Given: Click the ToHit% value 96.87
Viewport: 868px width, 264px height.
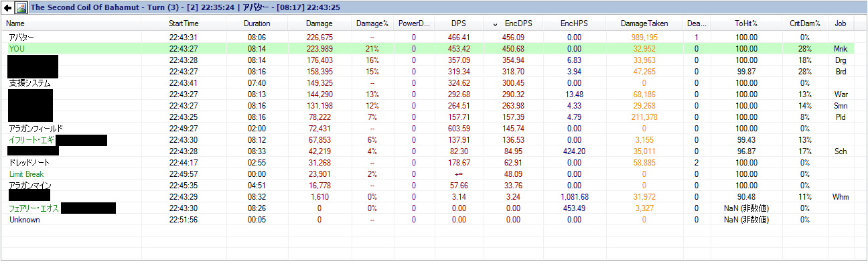Looking at the screenshot, I should pyautogui.click(x=746, y=151).
